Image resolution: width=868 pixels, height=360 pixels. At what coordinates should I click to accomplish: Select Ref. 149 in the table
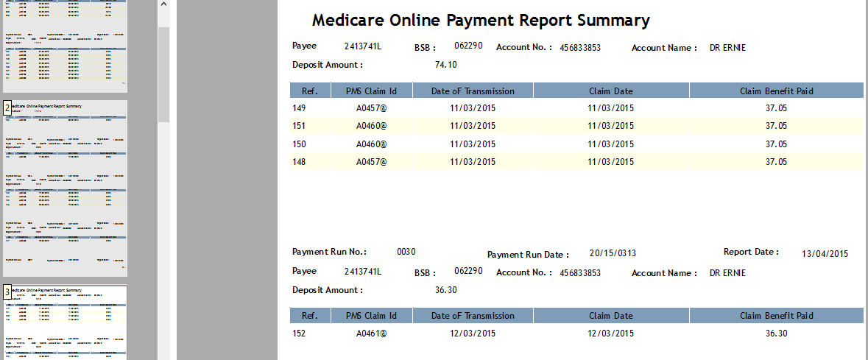click(x=299, y=108)
